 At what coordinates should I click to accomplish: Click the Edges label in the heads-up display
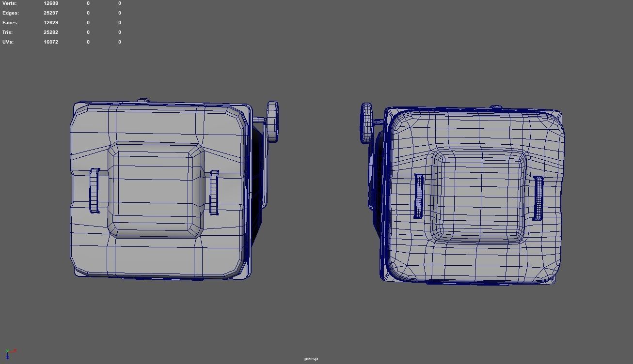[x=10, y=13]
